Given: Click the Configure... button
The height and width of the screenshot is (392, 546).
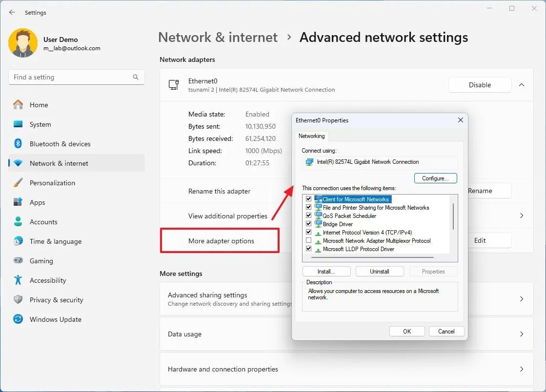Looking at the screenshot, I should [x=436, y=178].
